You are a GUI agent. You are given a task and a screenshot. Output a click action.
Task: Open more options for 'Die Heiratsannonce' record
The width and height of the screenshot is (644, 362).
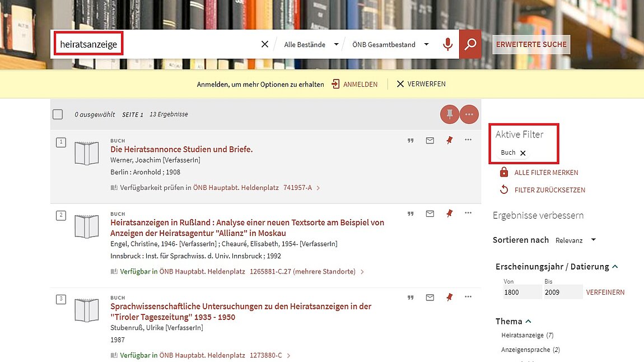(x=468, y=140)
